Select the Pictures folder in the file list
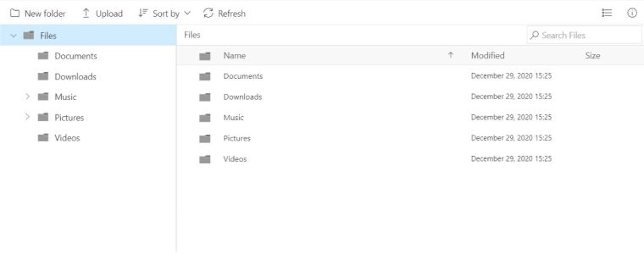This screenshot has width=644, height=254. coord(237,138)
